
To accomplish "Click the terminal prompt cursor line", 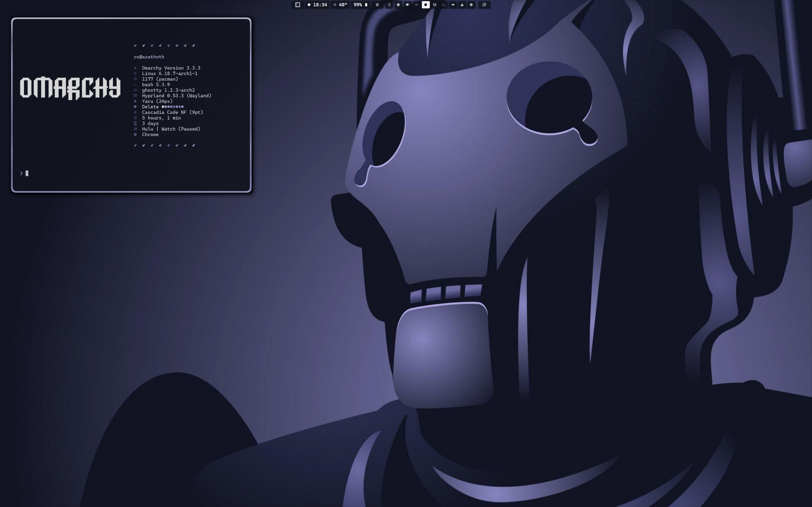I will point(27,173).
